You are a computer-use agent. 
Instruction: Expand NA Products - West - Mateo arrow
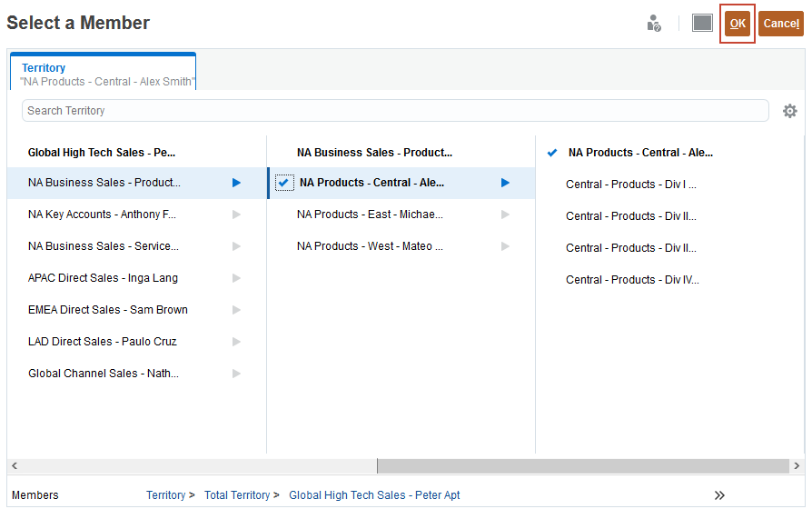point(505,246)
